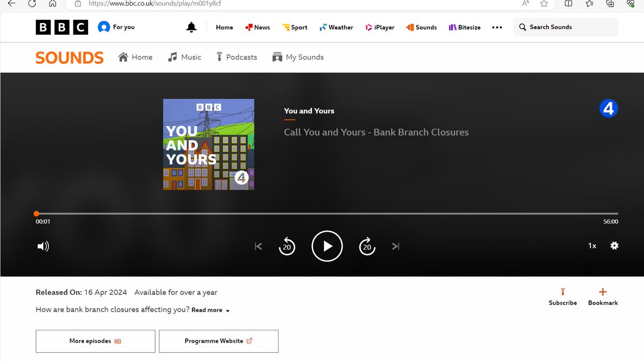Open the Music section in Sounds
644x362 pixels.
(184, 57)
